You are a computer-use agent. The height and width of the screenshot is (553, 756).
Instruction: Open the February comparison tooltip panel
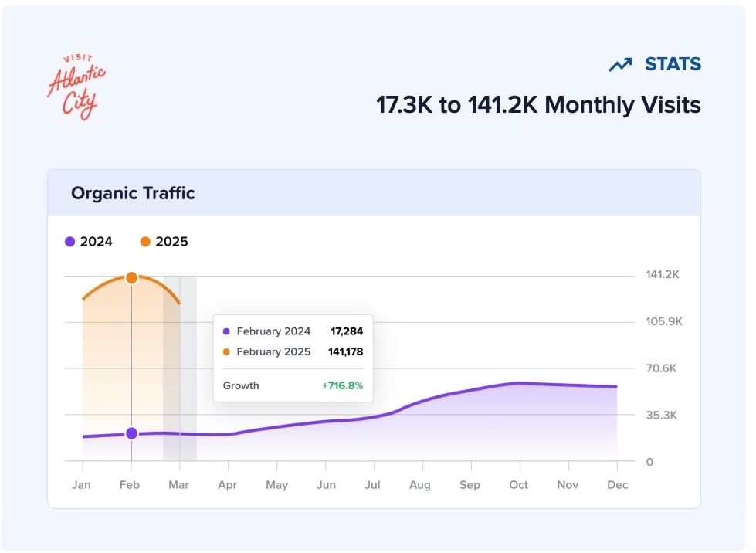pyautogui.click(x=293, y=357)
